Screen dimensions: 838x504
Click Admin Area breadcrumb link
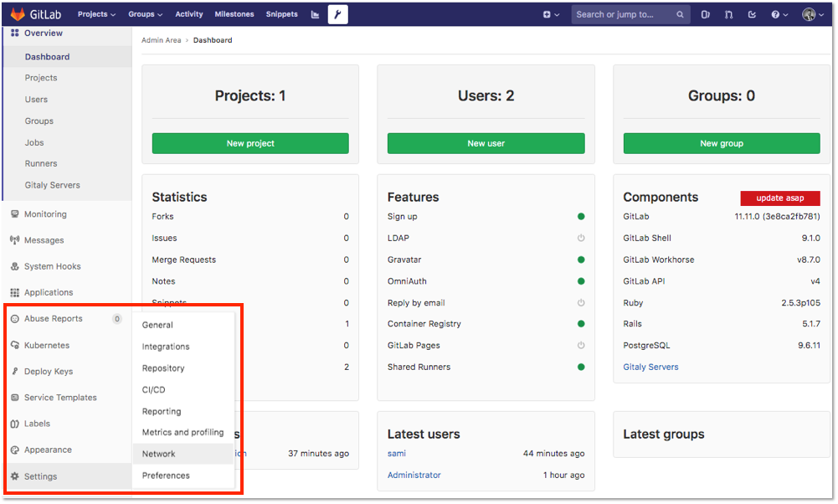pos(161,40)
